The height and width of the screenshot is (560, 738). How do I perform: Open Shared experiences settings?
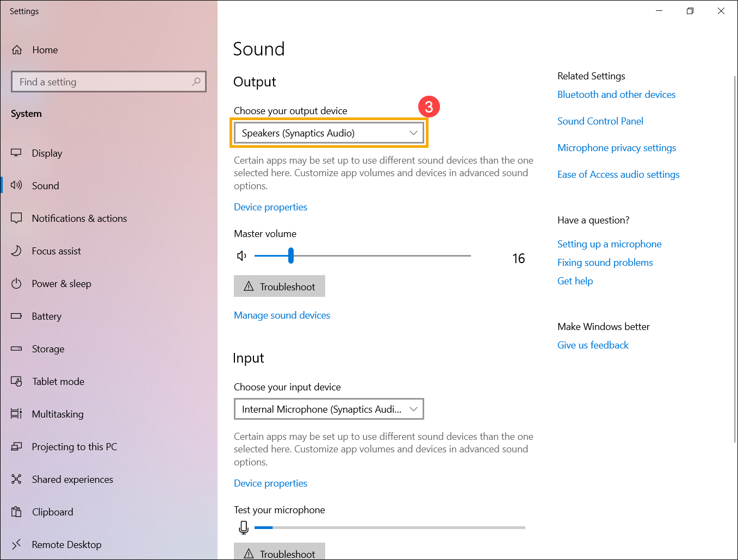109,480
